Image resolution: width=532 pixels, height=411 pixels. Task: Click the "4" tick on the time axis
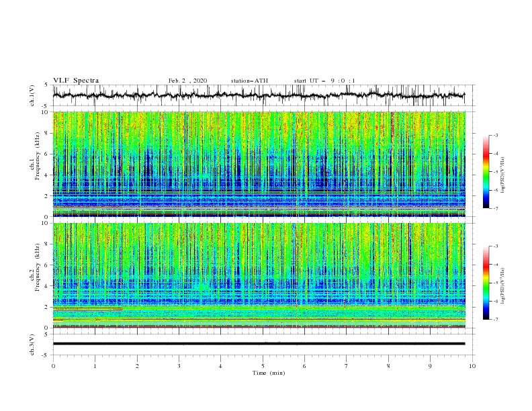(x=220, y=366)
